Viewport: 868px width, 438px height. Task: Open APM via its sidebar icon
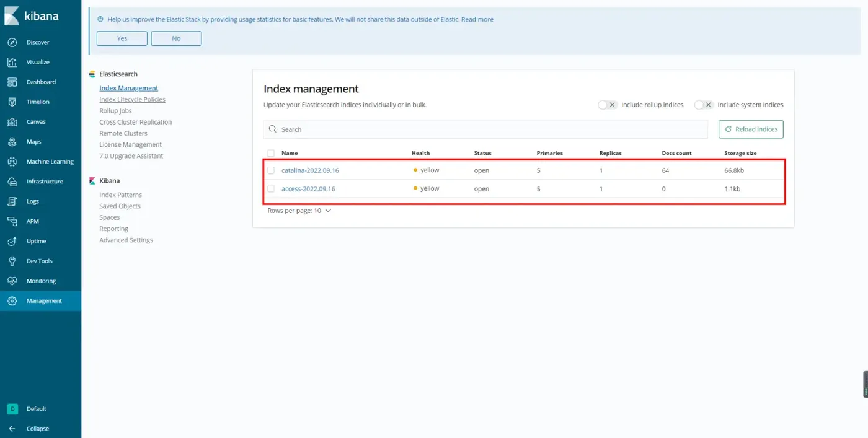(12, 221)
